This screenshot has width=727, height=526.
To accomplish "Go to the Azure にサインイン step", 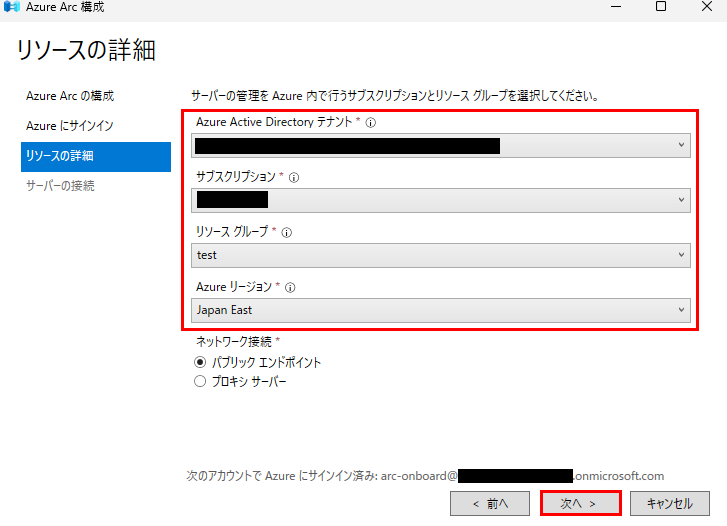I will 70,126.
